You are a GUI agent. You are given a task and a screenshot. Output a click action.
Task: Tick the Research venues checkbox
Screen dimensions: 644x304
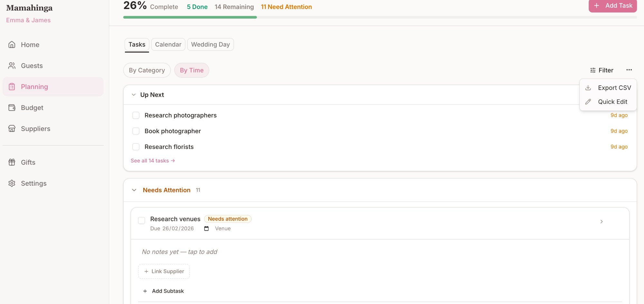(x=141, y=220)
